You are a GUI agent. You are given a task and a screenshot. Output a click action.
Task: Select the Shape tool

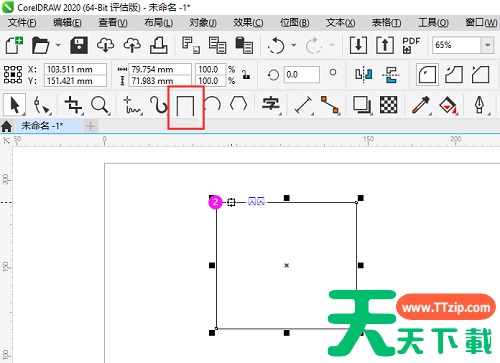42,105
